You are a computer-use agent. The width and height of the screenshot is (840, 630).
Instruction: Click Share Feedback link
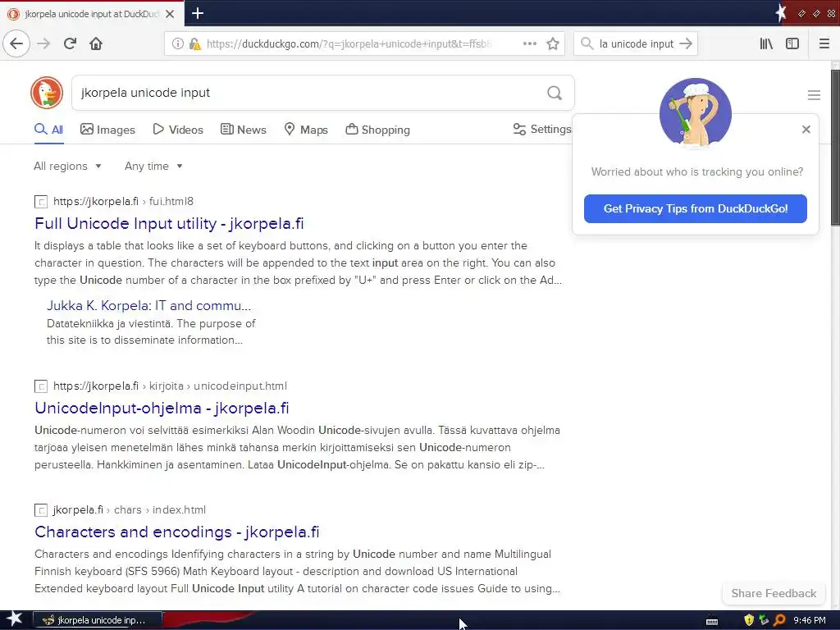coord(774,593)
